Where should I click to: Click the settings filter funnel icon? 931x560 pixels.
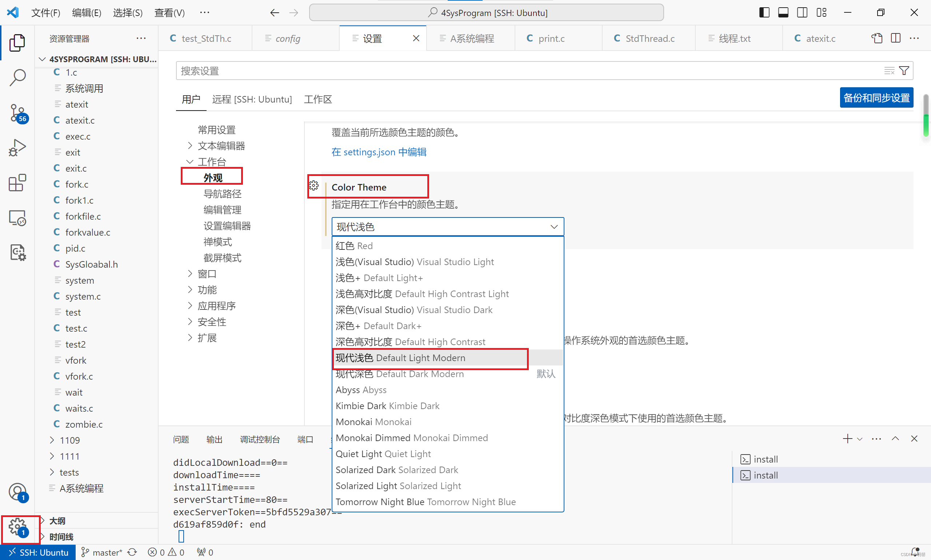pyautogui.click(x=904, y=71)
